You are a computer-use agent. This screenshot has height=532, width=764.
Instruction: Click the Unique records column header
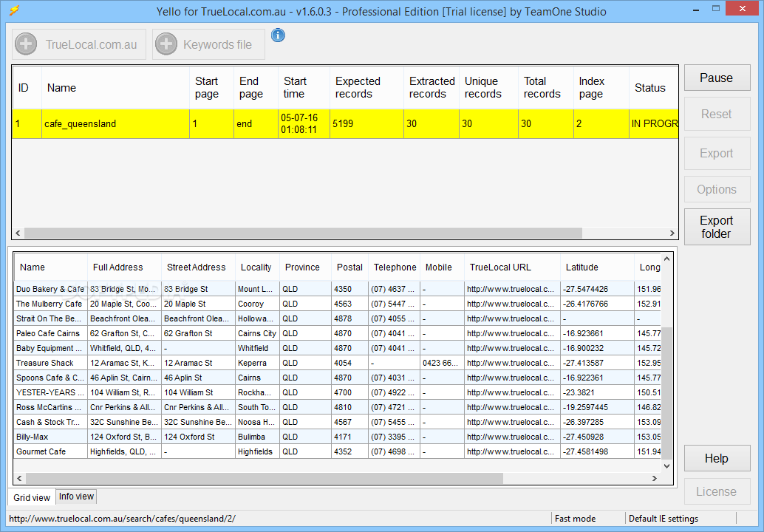point(488,88)
